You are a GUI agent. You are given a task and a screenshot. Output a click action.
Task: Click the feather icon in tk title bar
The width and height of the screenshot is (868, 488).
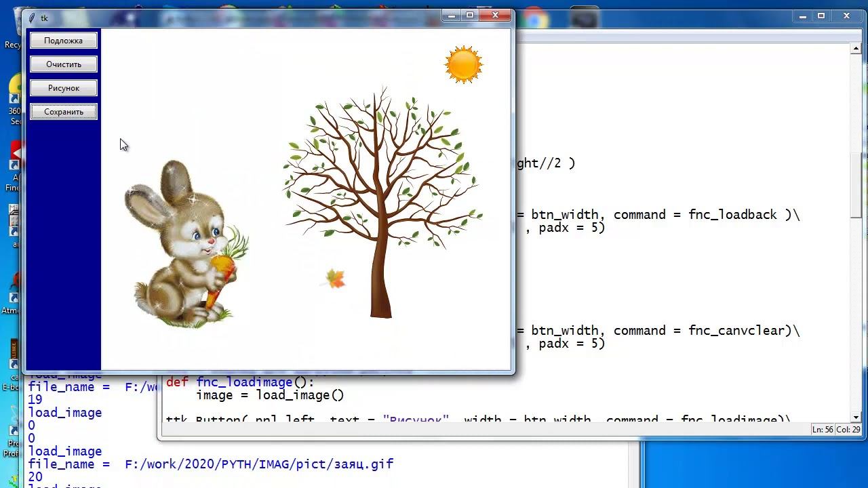[x=32, y=18]
